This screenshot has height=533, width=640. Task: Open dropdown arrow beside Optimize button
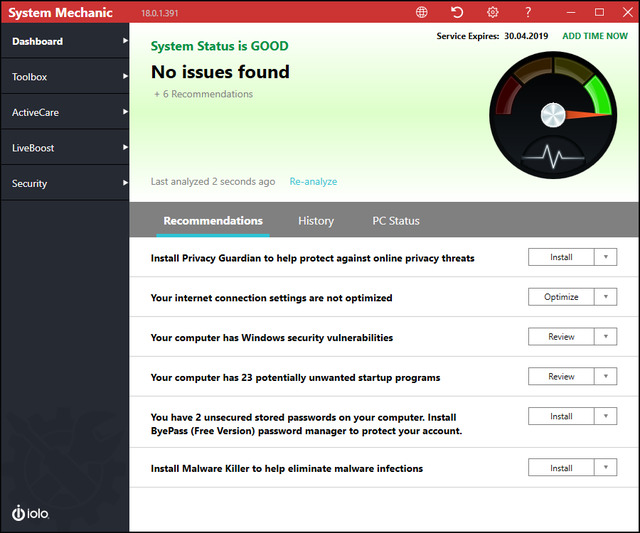click(606, 297)
